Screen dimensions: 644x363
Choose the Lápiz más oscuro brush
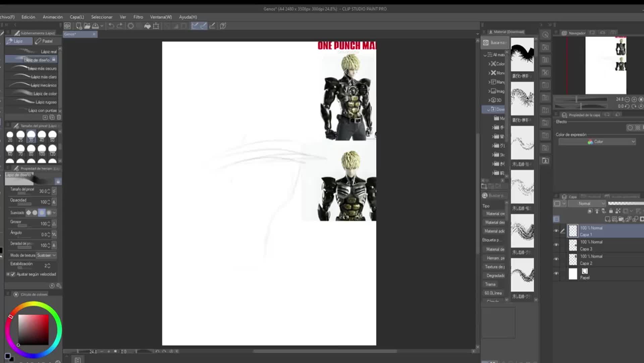[x=32, y=68]
